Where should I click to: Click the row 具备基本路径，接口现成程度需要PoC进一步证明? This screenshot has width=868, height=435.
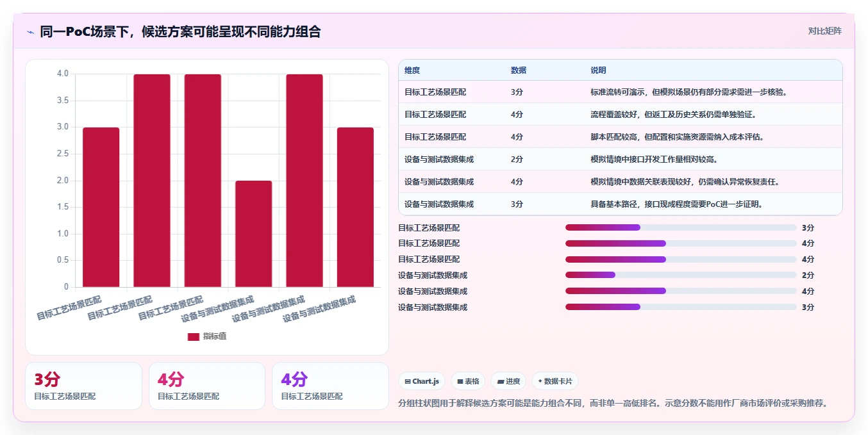pos(620,204)
